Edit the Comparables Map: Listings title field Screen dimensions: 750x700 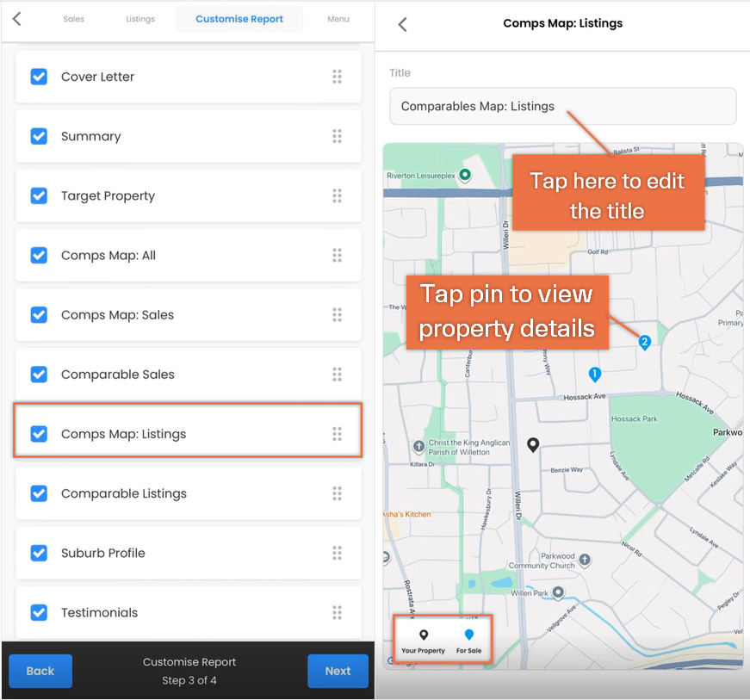tap(562, 106)
